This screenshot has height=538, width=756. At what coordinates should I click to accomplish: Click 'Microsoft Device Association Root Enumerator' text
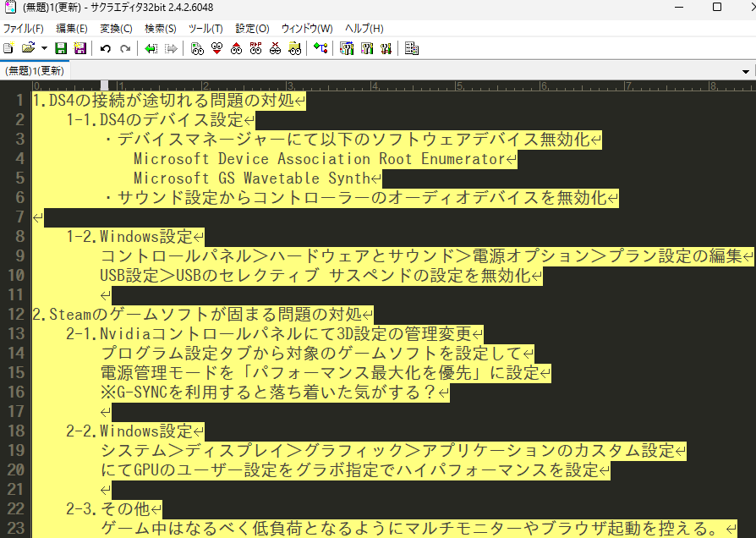(x=319, y=159)
